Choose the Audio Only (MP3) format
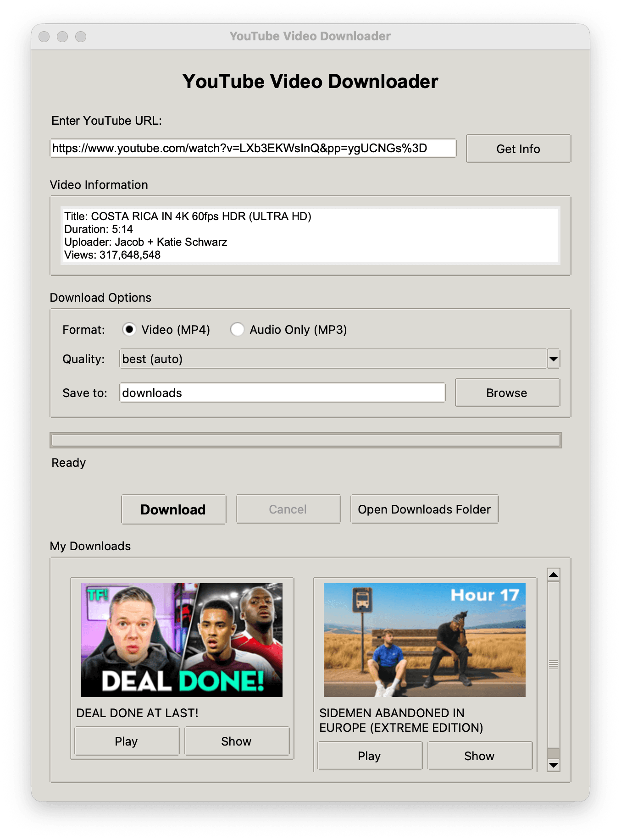The width and height of the screenshot is (621, 840). click(288, 330)
